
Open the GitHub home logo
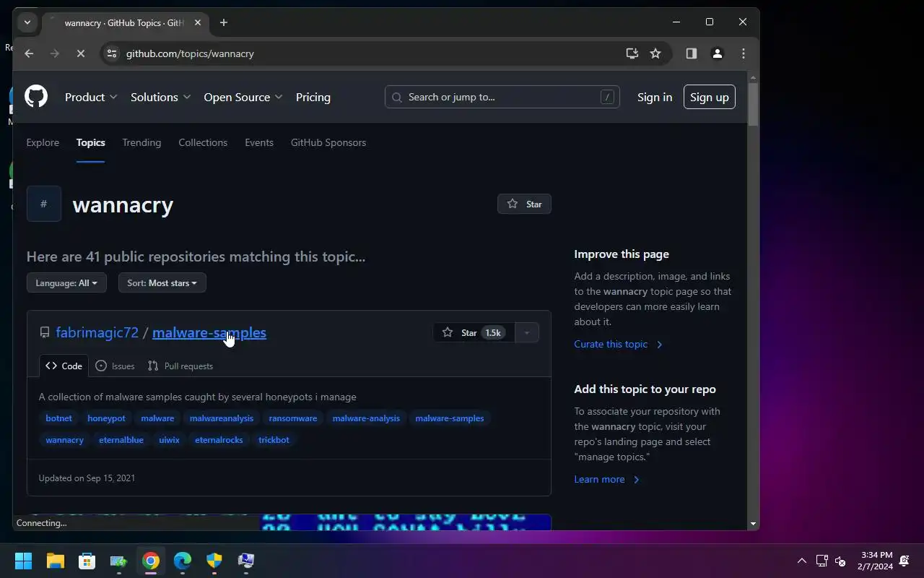pyautogui.click(x=36, y=97)
